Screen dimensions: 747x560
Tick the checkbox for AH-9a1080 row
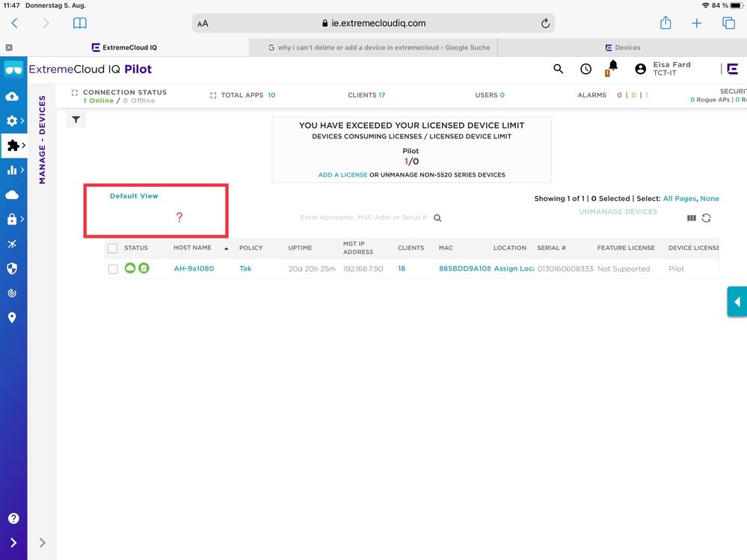click(113, 269)
